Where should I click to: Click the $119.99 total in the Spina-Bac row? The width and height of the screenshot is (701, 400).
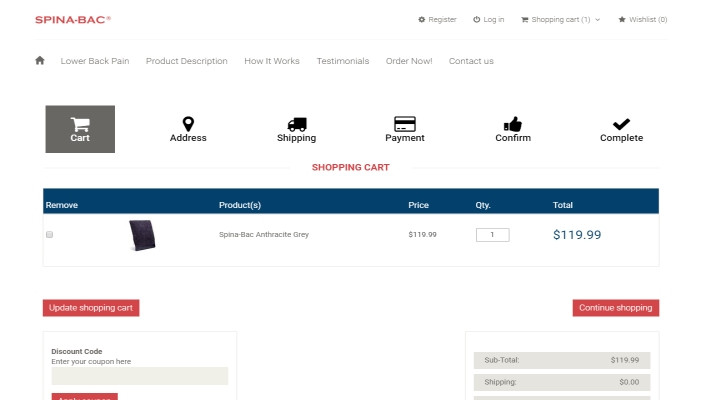click(x=577, y=235)
